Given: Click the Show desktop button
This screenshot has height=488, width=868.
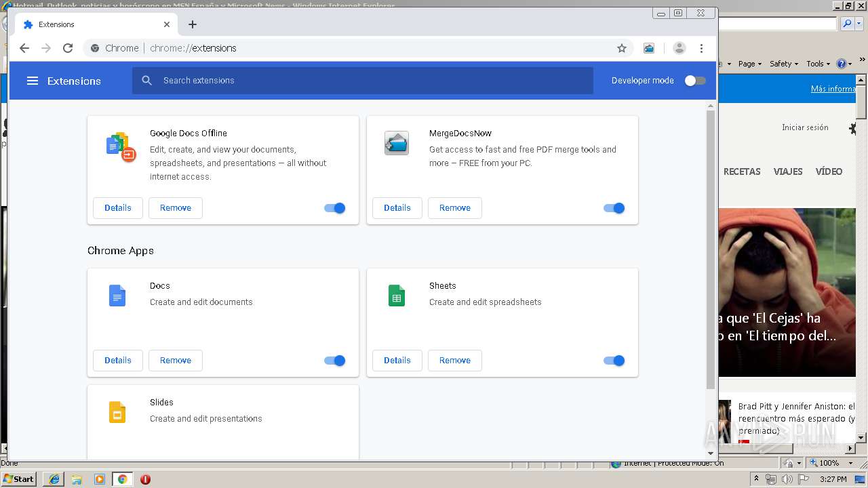Looking at the screenshot, I should pyautogui.click(x=861, y=479).
